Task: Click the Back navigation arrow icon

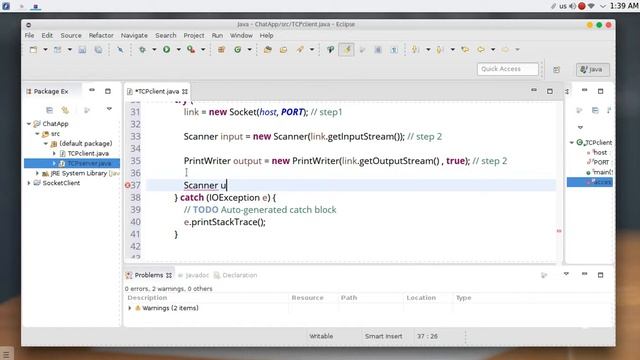Action: (481, 50)
